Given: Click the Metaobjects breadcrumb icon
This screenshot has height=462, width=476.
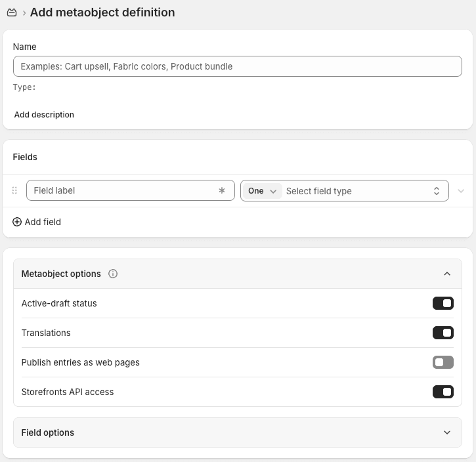Looking at the screenshot, I should pos(11,12).
